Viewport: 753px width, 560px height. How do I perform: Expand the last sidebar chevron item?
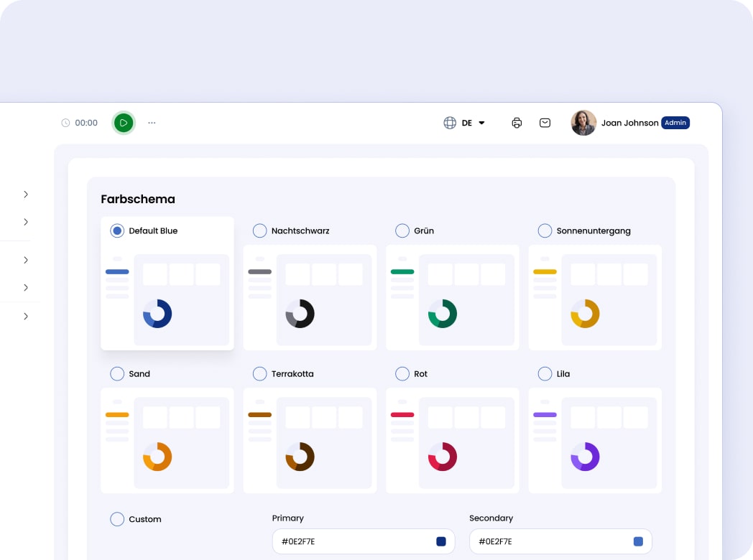coord(26,316)
